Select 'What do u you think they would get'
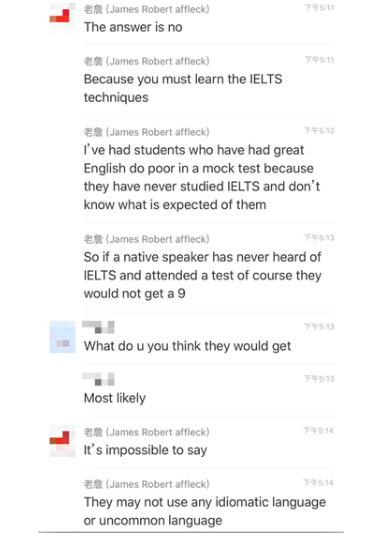Viewport: 381px width, 555px height. 187,346
